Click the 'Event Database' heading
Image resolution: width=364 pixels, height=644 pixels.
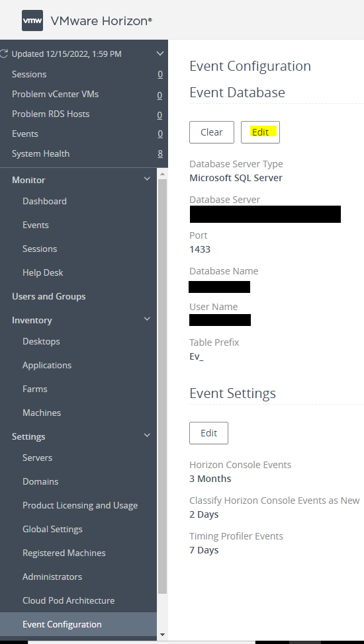(237, 93)
